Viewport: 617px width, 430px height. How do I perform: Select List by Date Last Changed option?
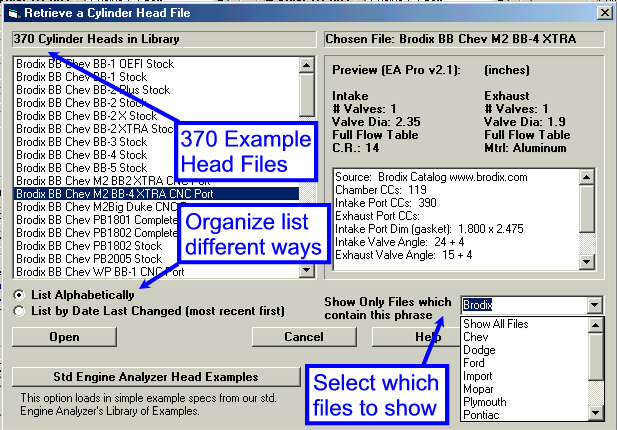click(x=19, y=311)
